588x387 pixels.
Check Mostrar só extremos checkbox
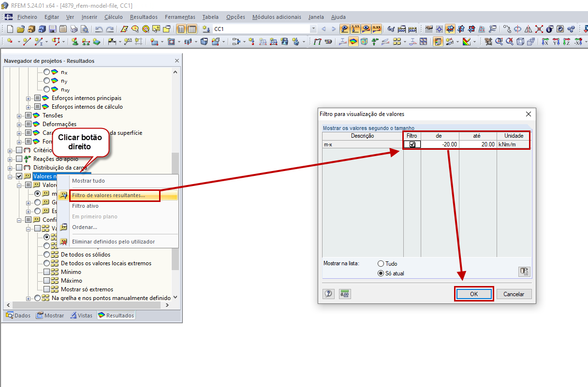(46, 289)
